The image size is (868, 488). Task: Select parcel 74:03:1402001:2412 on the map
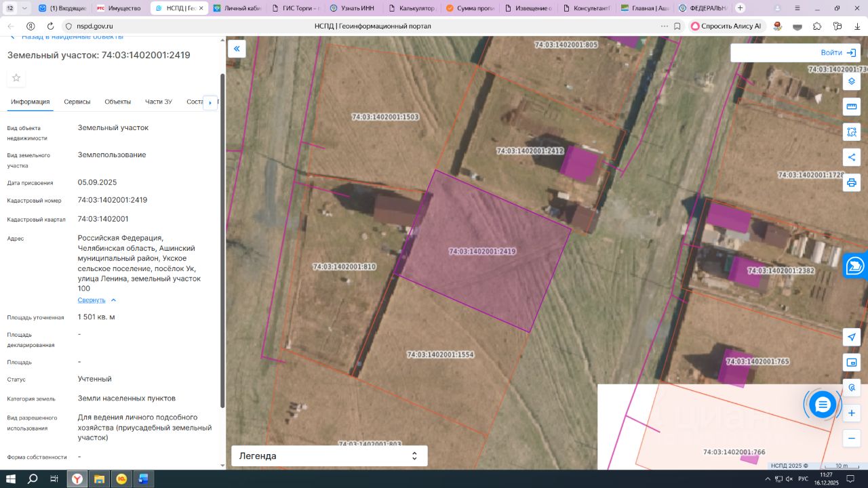[530, 151]
